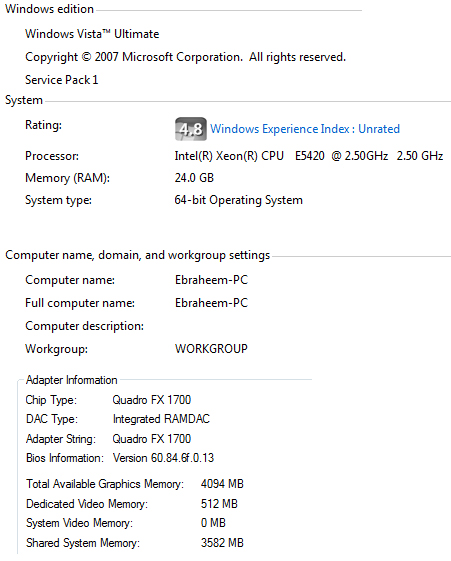The image size is (451, 561).
Task: Click the 64-bit Operating System value
Action: 239,200
